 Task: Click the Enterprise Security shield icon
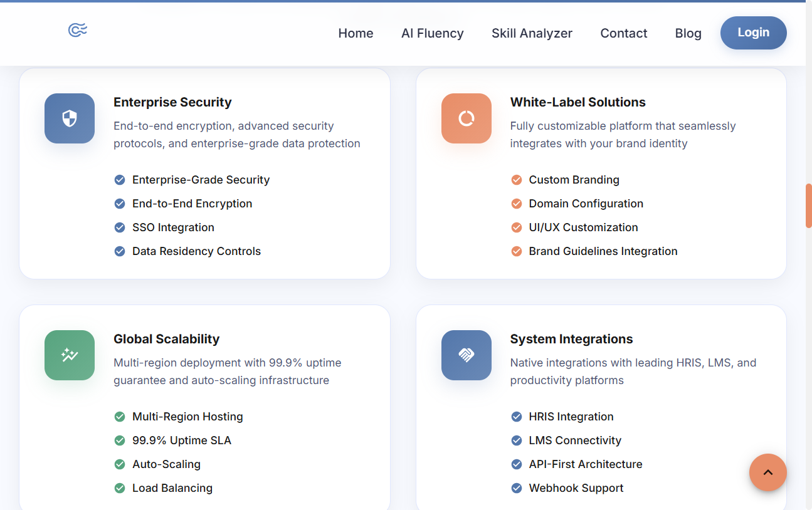pyautogui.click(x=70, y=118)
